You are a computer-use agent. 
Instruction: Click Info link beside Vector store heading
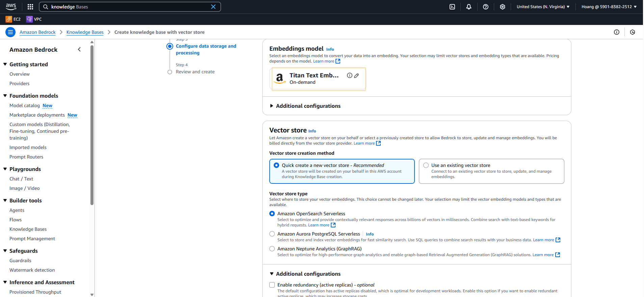point(312,131)
